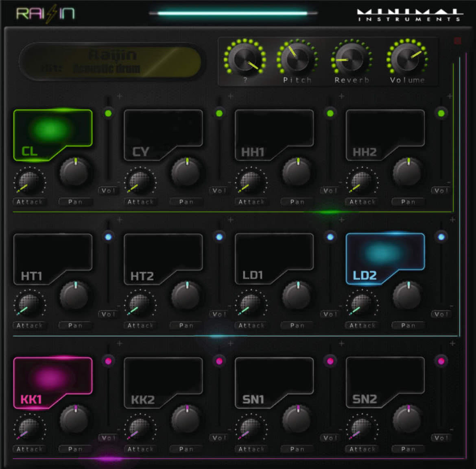Hit the KK1 kick pad
The height and width of the screenshot is (469, 476).
53,383
